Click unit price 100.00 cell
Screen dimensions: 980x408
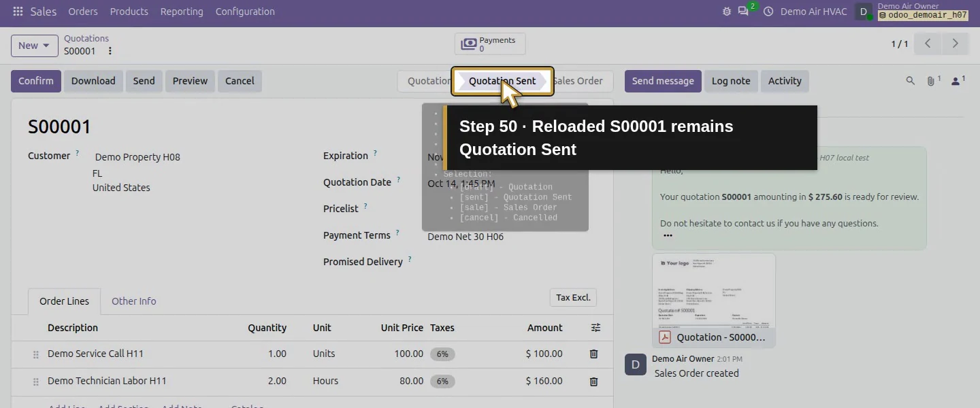(409, 354)
